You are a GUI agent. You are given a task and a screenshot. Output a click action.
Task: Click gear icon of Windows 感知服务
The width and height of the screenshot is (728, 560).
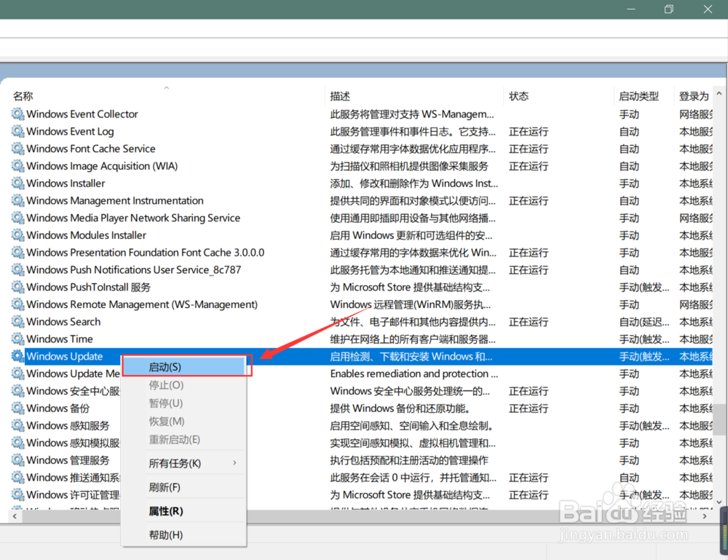17,425
